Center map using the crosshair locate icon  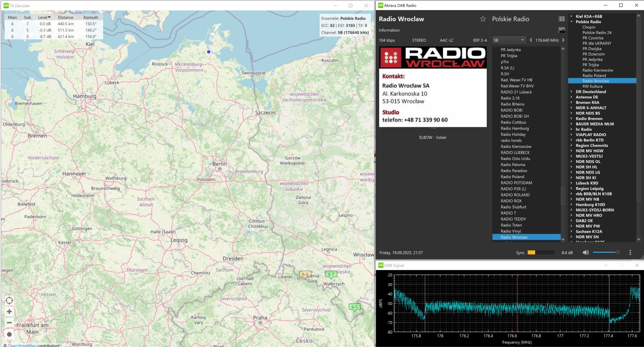[9, 300]
